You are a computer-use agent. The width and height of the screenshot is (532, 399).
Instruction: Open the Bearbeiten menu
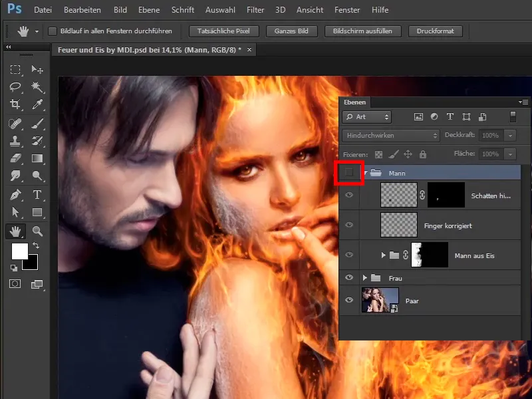point(82,10)
